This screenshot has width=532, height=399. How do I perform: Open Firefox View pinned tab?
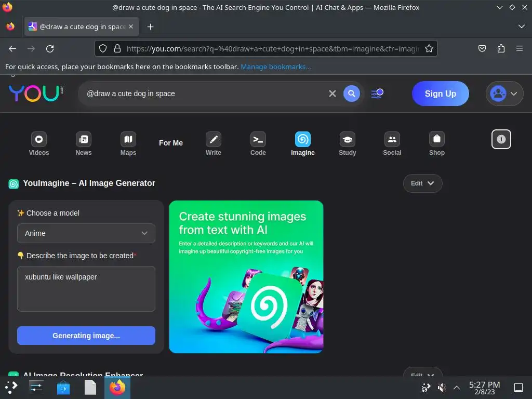pos(10,26)
